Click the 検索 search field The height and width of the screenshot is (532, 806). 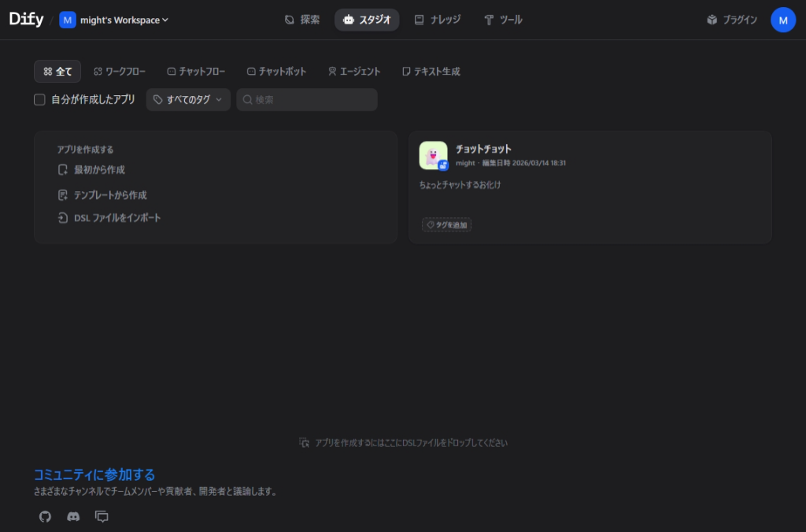311,100
